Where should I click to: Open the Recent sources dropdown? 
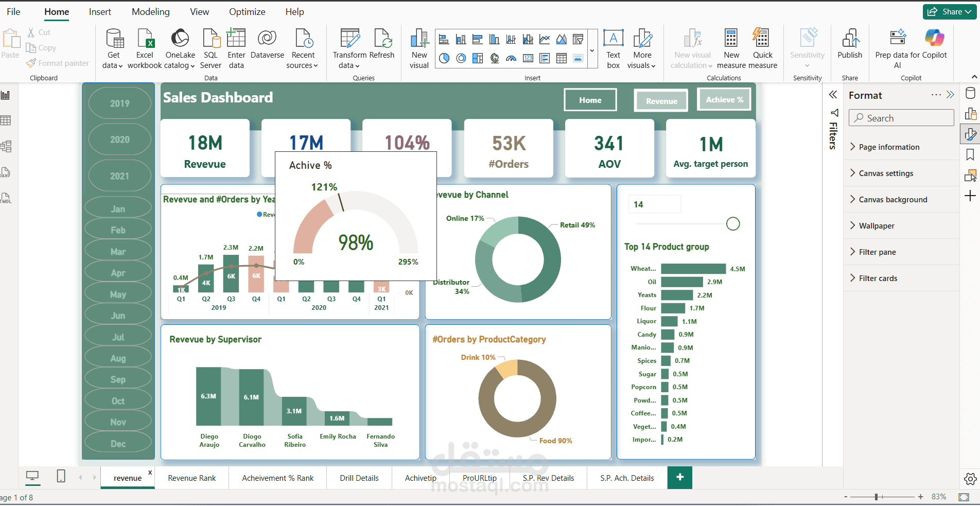303,49
